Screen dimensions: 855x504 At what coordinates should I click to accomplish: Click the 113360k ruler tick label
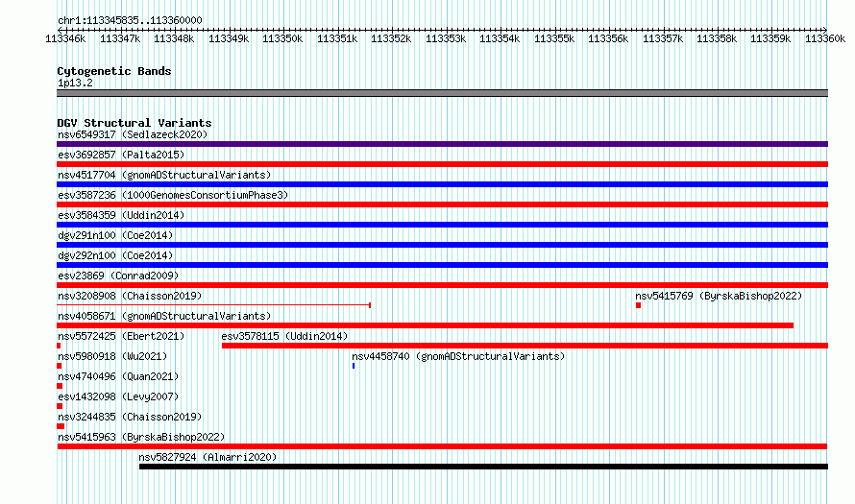(825, 38)
